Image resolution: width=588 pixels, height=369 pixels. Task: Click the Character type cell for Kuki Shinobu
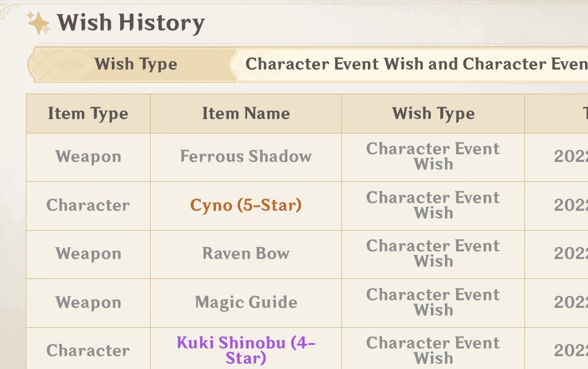pyautogui.click(x=88, y=351)
